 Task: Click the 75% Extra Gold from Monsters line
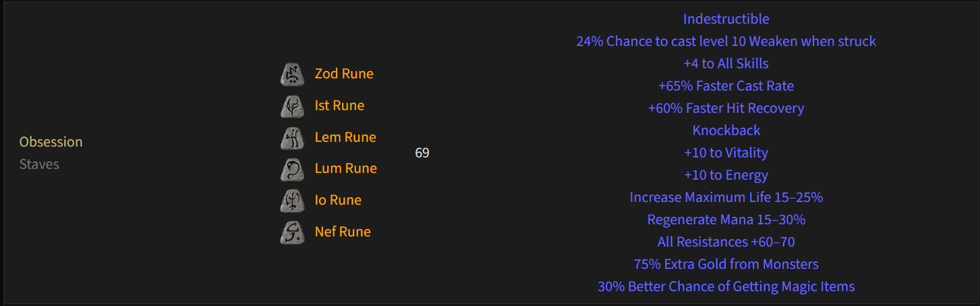click(726, 264)
